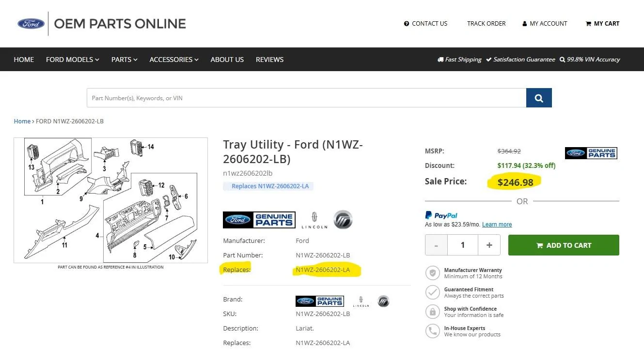Click the Ford Genuine Parts badge under title

tap(259, 220)
